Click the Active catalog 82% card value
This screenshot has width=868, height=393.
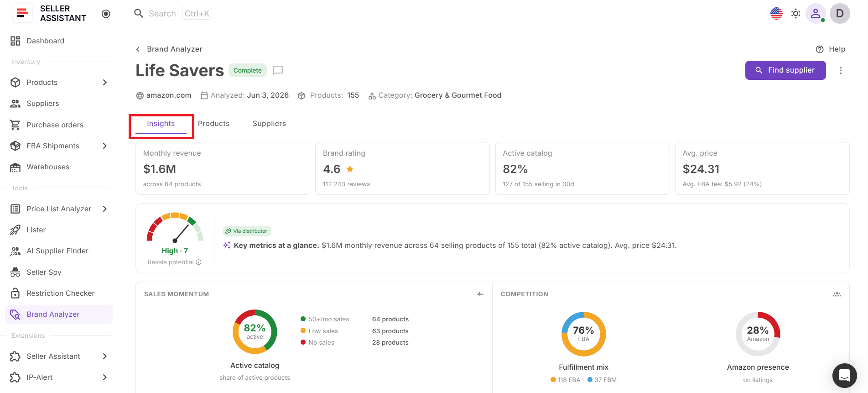[x=515, y=169]
